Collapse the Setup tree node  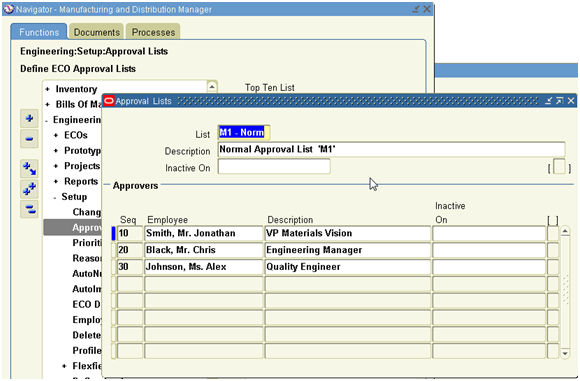pos(55,198)
